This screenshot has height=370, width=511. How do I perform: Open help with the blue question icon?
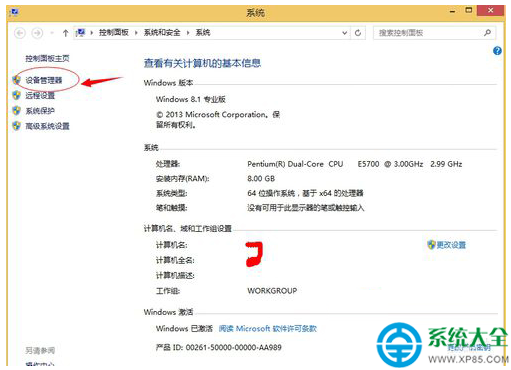tap(497, 51)
